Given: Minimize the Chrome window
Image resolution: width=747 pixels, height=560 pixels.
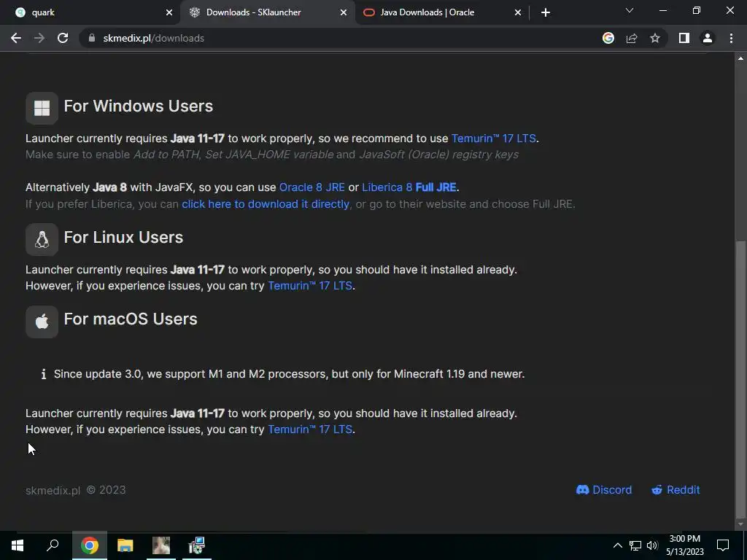Looking at the screenshot, I should (662, 10).
